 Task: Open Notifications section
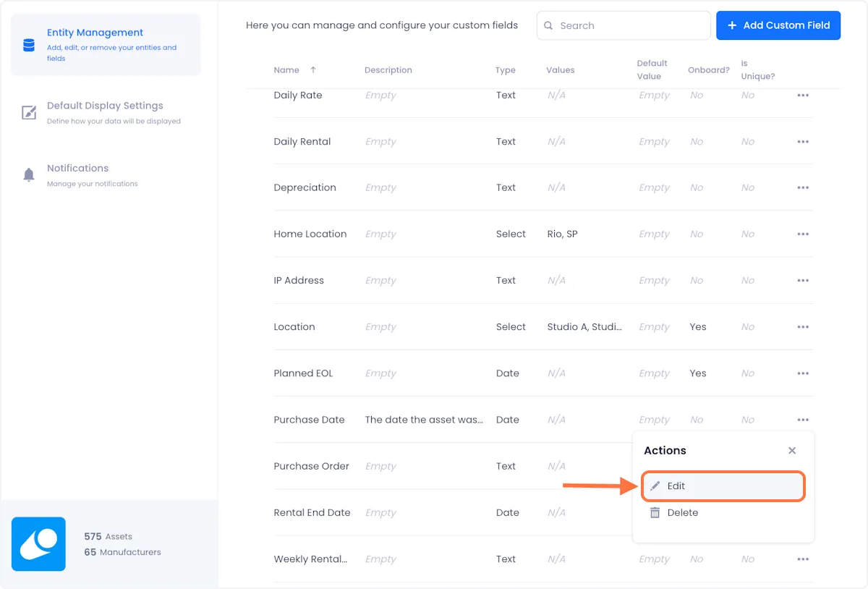click(106, 174)
